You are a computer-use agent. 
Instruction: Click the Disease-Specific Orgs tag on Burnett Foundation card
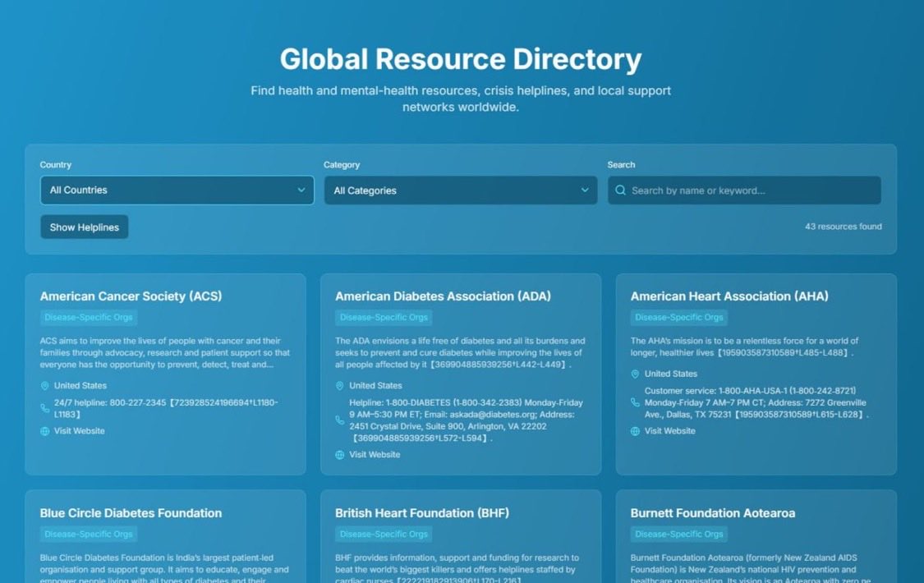[x=679, y=534]
